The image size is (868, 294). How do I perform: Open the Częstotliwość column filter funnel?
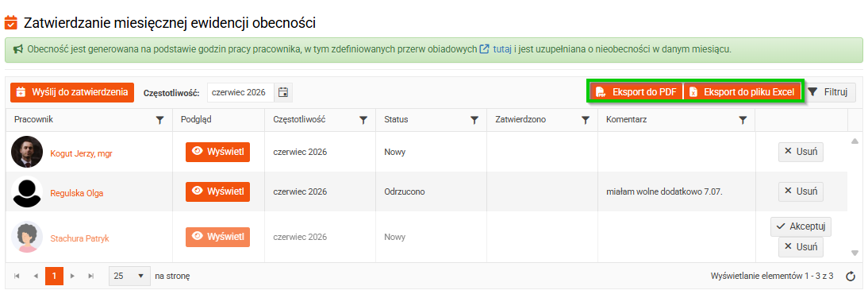click(363, 120)
